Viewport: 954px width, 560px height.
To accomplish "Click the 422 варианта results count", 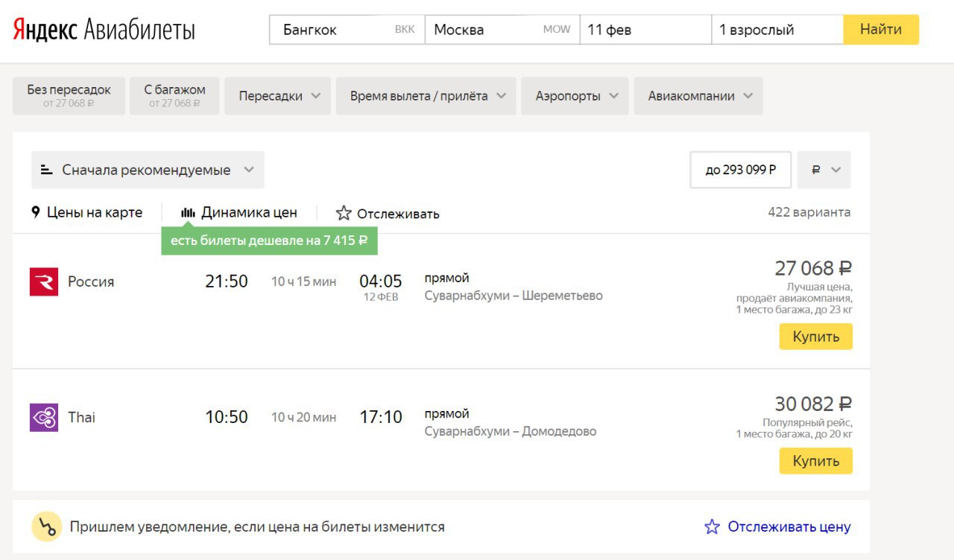I will coord(809,212).
